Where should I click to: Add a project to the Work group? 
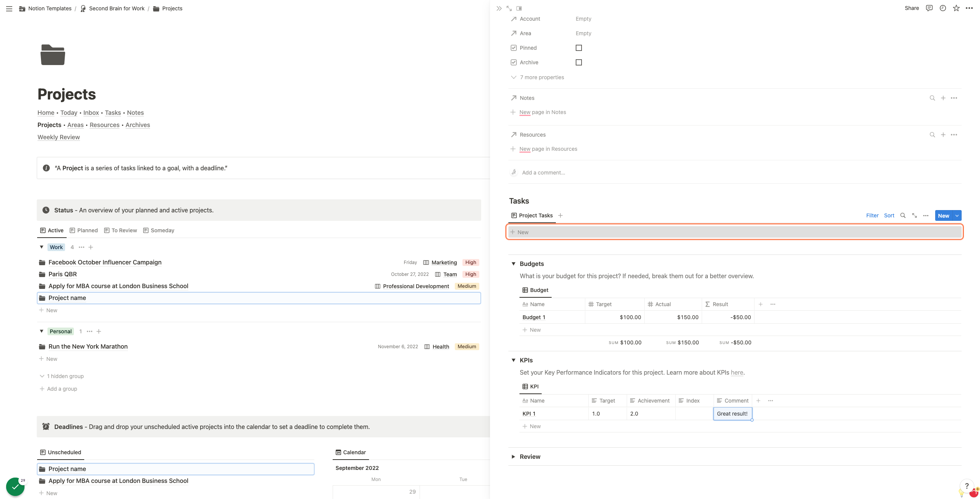point(91,247)
